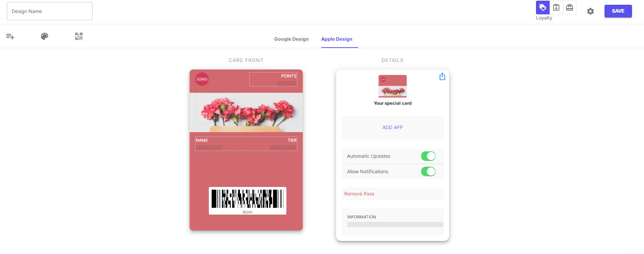Click the ADD APP button
644x254 pixels.
[392, 127]
